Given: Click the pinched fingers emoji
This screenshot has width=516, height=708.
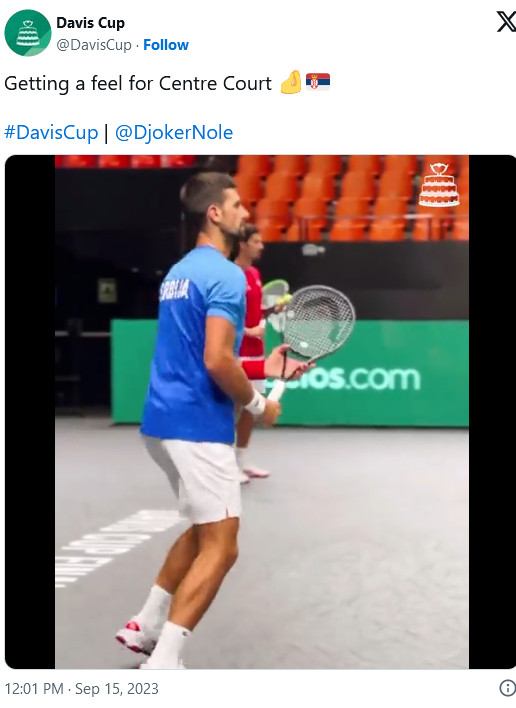Looking at the screenshot, I should 291,82.
